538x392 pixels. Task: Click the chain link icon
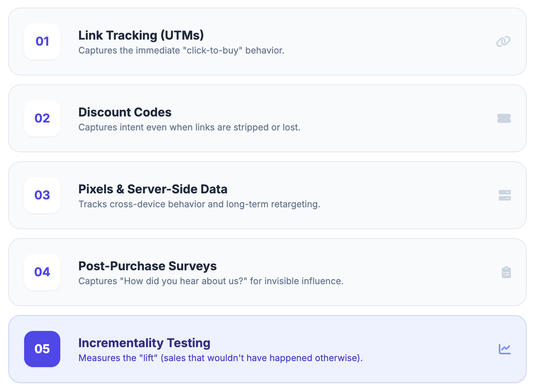[x=503, y=41]
